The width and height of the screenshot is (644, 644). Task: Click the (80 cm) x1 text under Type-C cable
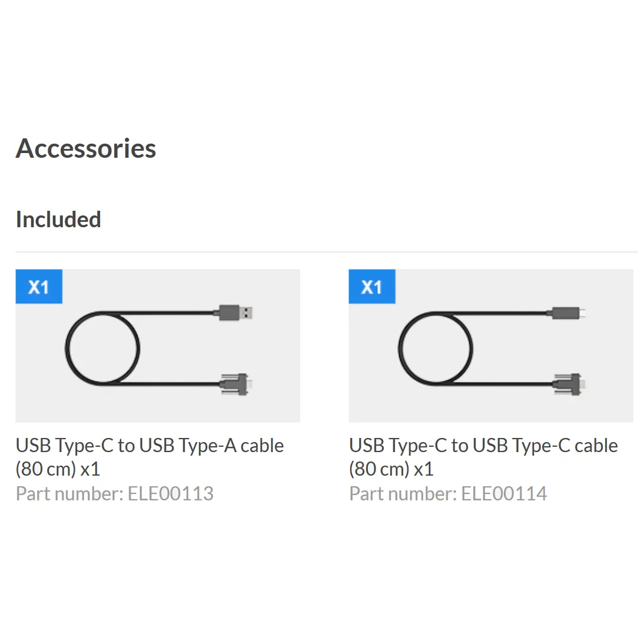pyautogui.click(x=391, y=469)
